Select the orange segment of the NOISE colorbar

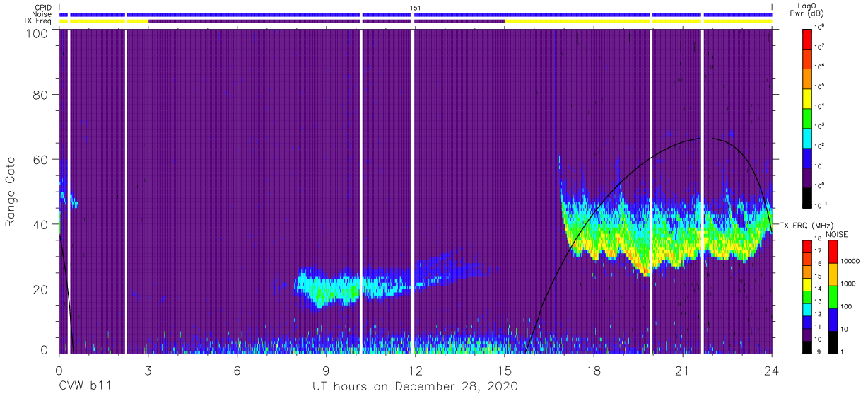coord(833,274)
